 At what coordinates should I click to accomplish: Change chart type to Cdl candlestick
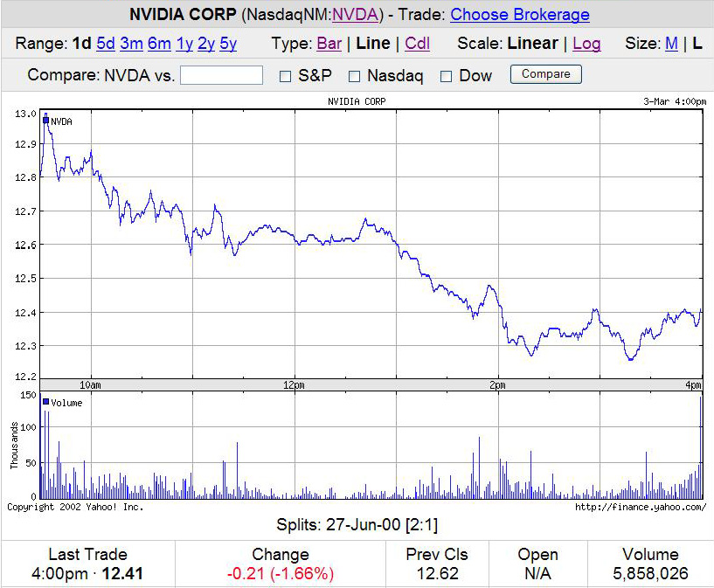[x=417, y=44]
